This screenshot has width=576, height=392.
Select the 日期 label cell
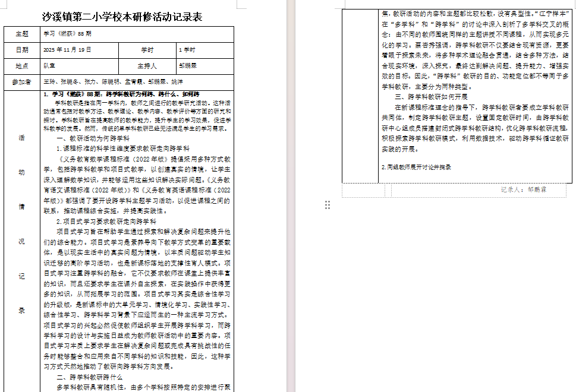pos(22,50)
